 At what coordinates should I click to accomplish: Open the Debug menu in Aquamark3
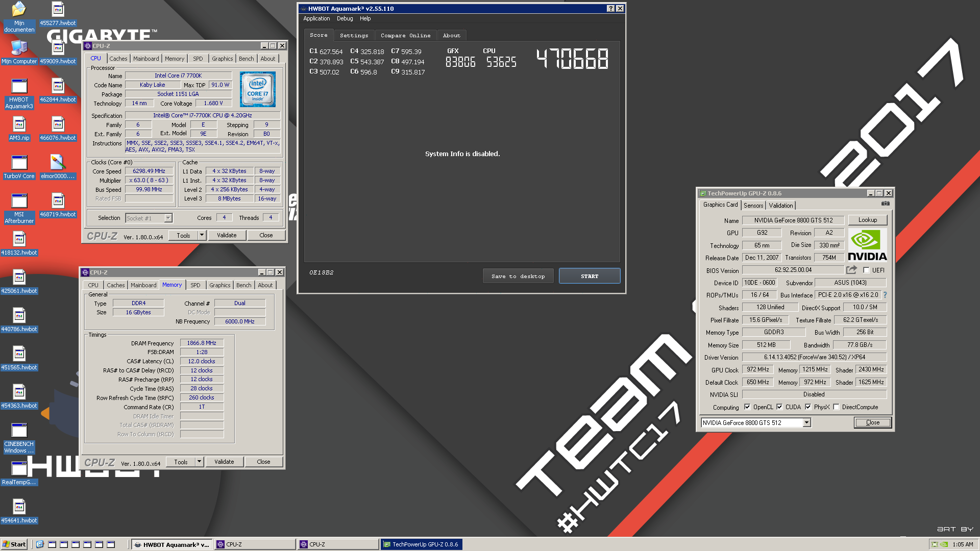(x=345, y=18)
